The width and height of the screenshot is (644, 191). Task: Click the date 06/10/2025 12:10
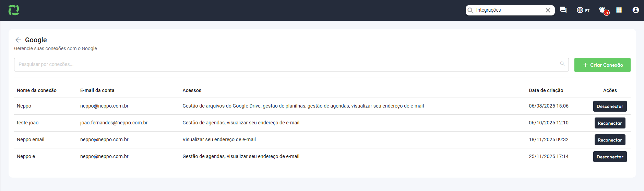point(549,123)
